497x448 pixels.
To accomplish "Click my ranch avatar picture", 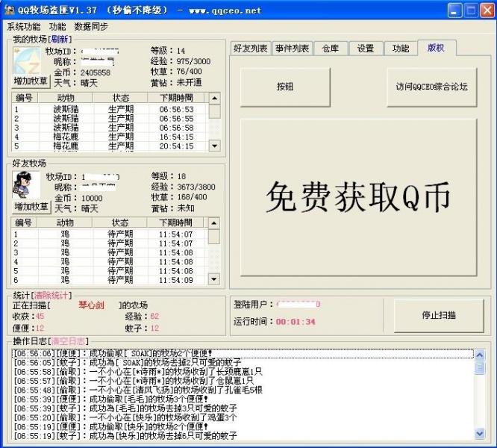I will click(27, 60).
